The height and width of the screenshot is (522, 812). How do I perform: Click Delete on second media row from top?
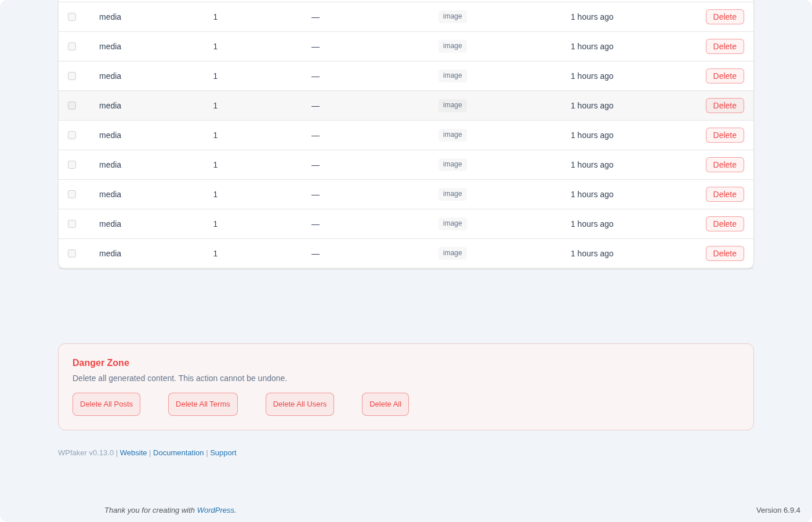tap(724, 46)
